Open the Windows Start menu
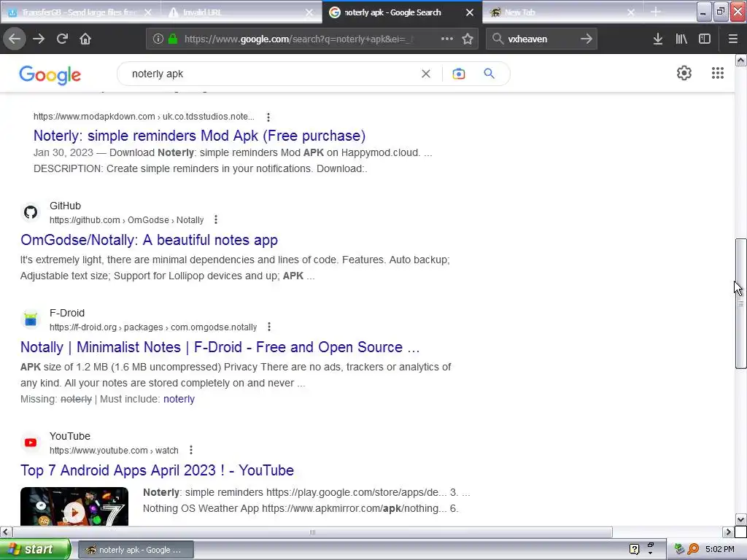The width and height of the screenshot is (747, 560). pyautogui.click(x=35, y=550)
